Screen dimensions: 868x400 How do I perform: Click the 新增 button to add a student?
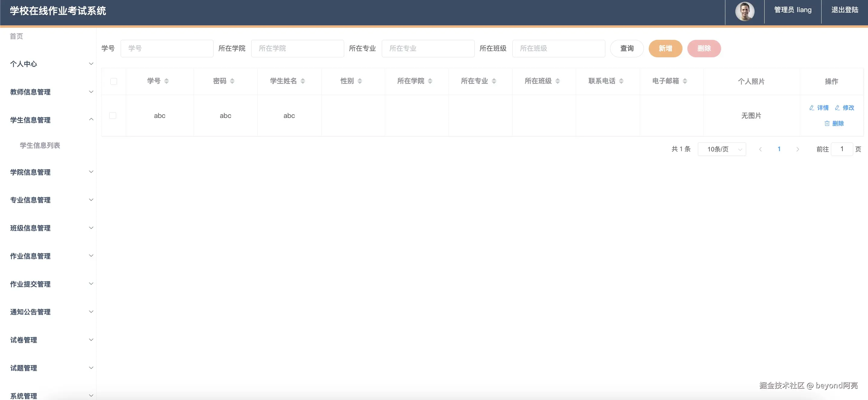click(x=665, y=48)
